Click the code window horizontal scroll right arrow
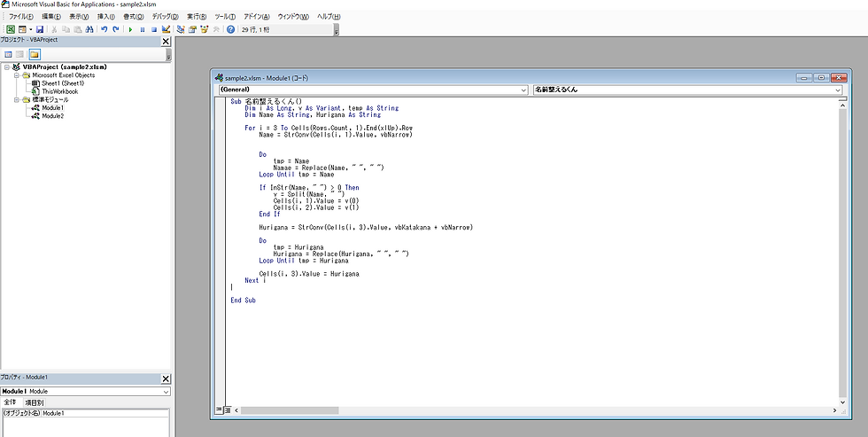Image resolution: width=868 pixels, height=437 pixels. (834, 410)
